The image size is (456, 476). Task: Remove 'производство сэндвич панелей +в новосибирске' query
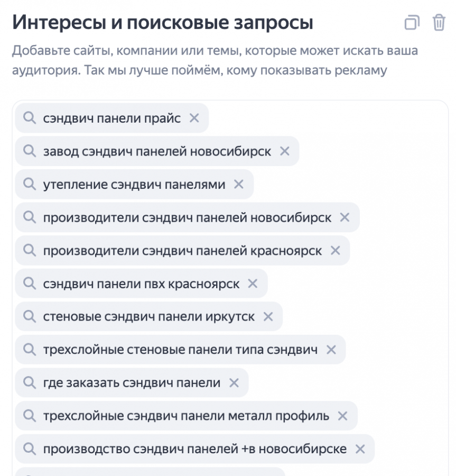[x=360, y=449]
